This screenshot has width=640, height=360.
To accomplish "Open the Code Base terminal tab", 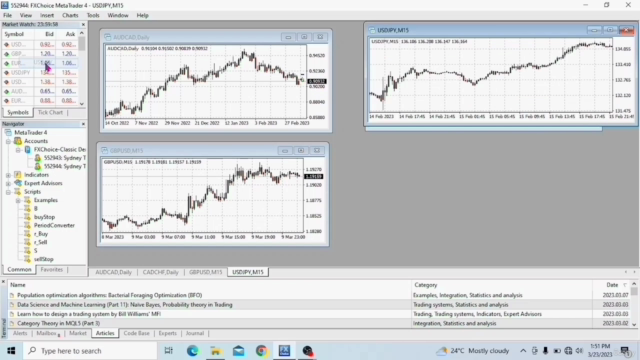I will (136, 333).
